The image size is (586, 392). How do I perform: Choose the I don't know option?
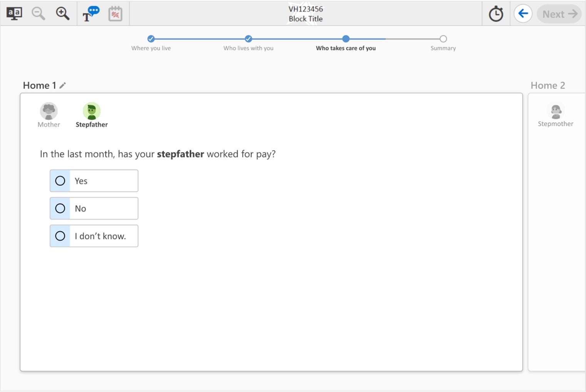click(60, 236)
